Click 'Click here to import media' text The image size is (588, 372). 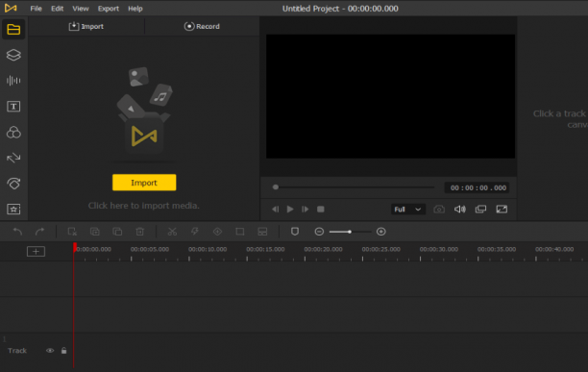pos(143,206)
